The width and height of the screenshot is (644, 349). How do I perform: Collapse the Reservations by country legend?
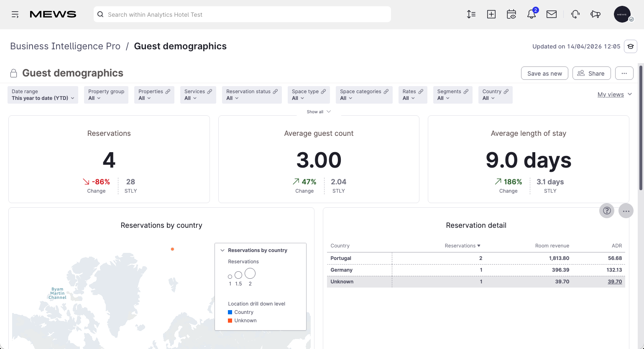tap(222, 250)
